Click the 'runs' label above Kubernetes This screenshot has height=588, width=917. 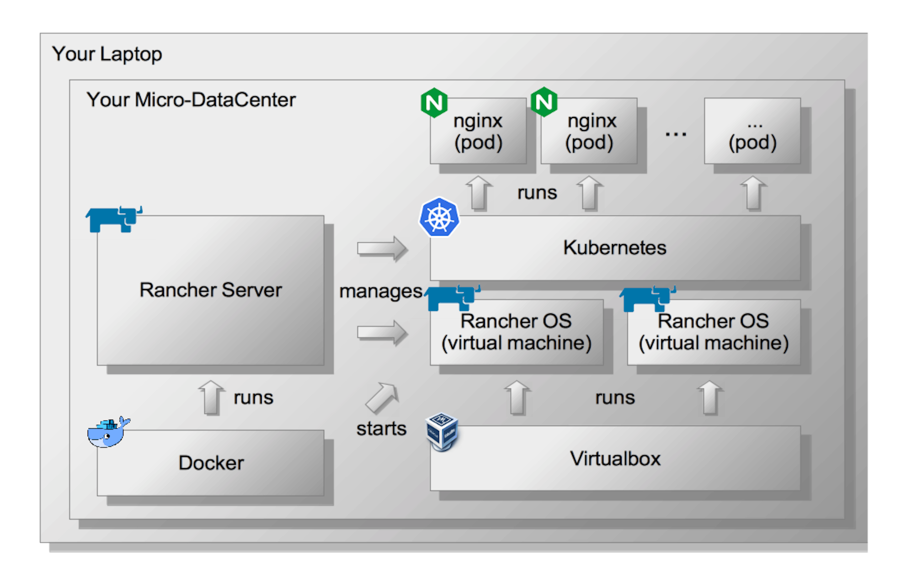537,193
